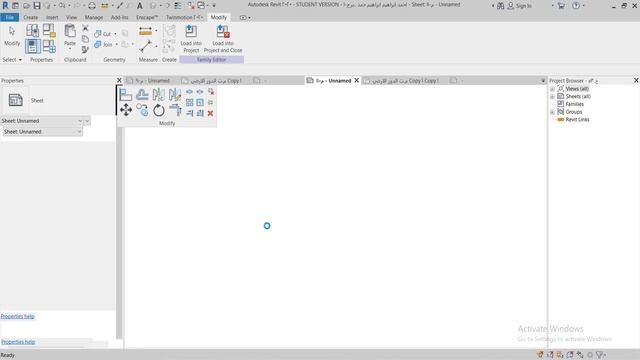Open the Twinmotion ribbon tab
The width and height of the screenshot is (640, 360).
(x=184, y=18)
